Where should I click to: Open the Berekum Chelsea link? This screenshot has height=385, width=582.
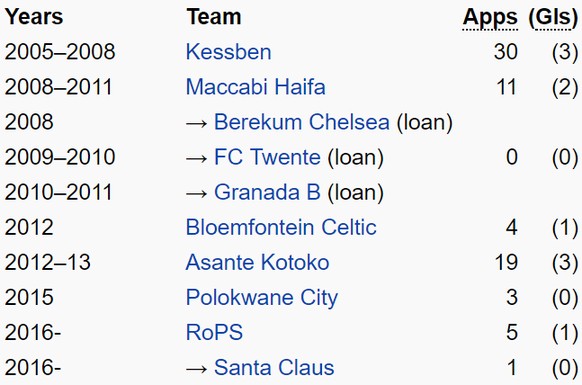[302, 122]
